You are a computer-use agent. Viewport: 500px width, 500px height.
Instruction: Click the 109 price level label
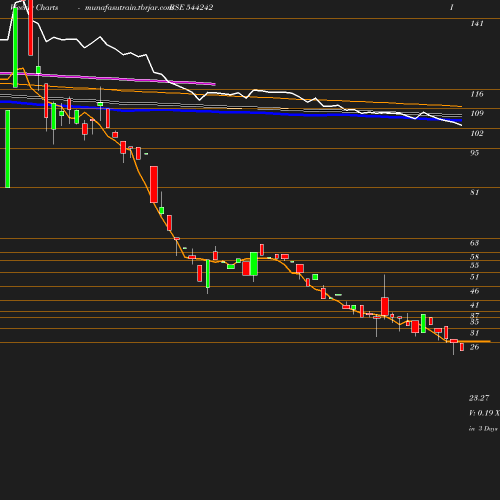(x=477, y=113)
